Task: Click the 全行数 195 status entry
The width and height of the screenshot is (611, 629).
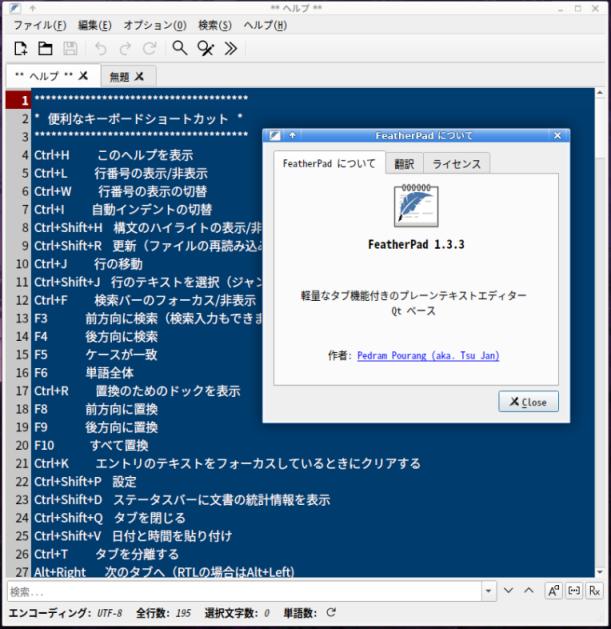Action: coord(163,613)
